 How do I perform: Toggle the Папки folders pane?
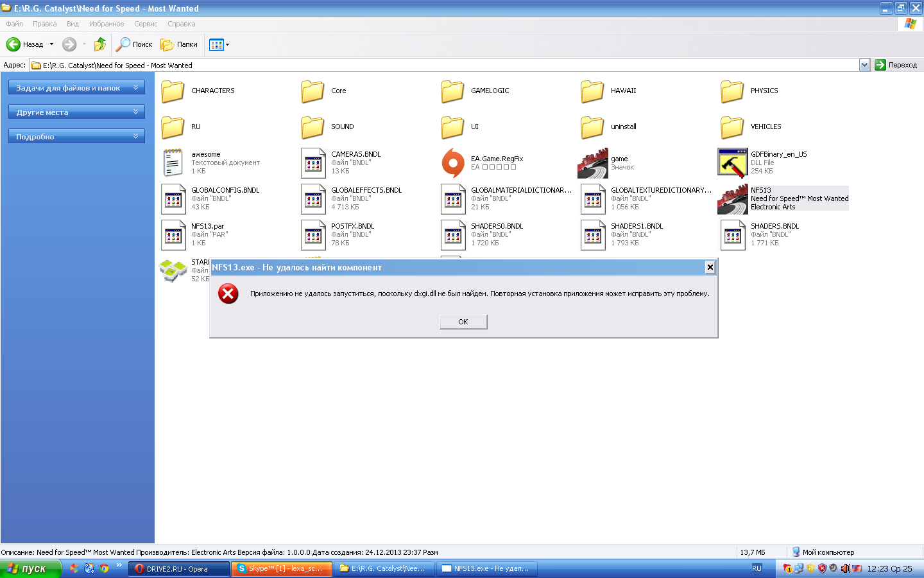[x=179, y=44]
